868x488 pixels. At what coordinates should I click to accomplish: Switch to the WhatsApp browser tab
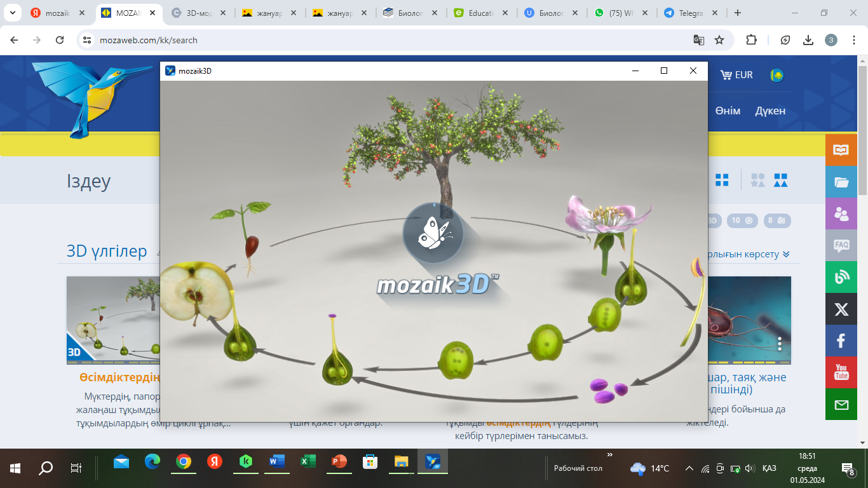pos(620,13)
